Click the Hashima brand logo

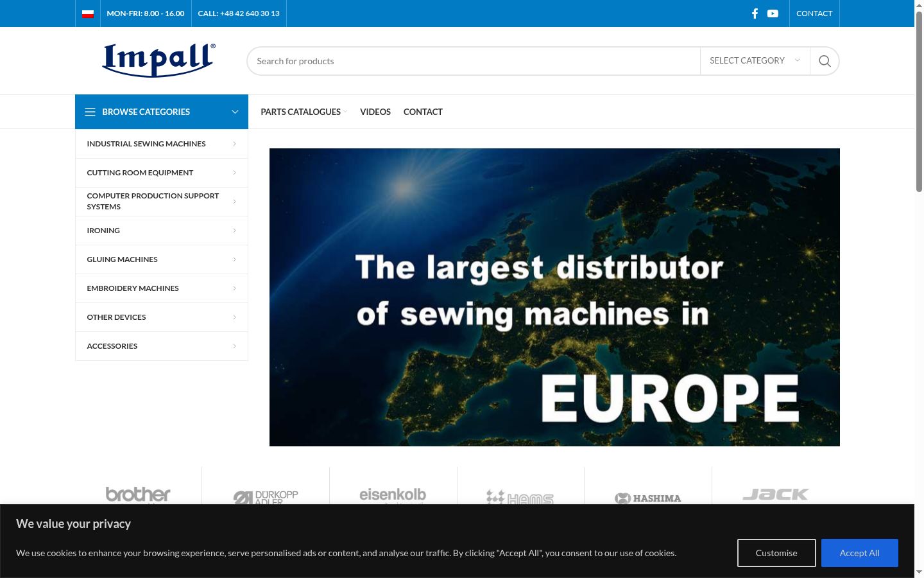[648, 498]
